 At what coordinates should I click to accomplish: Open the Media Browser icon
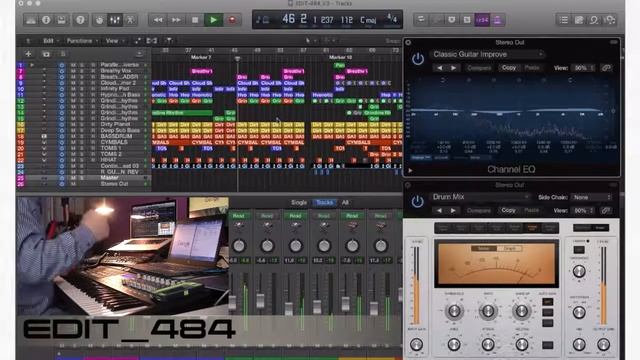610,20
